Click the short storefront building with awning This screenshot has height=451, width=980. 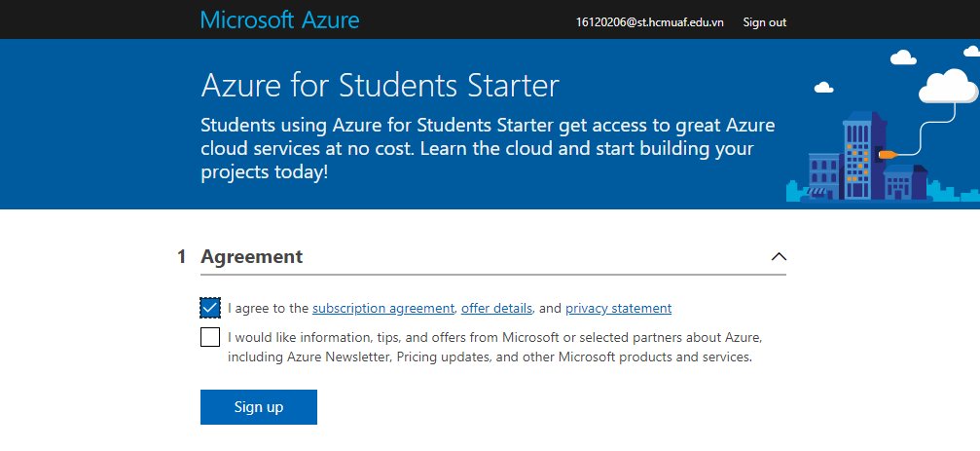click(x=824, y=177)
